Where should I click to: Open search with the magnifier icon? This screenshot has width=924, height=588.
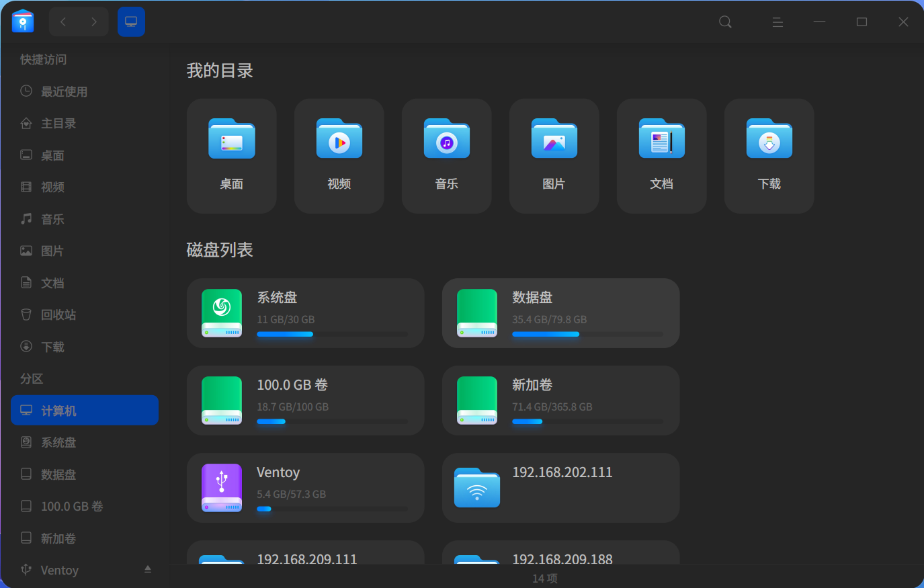coord(725,22)
